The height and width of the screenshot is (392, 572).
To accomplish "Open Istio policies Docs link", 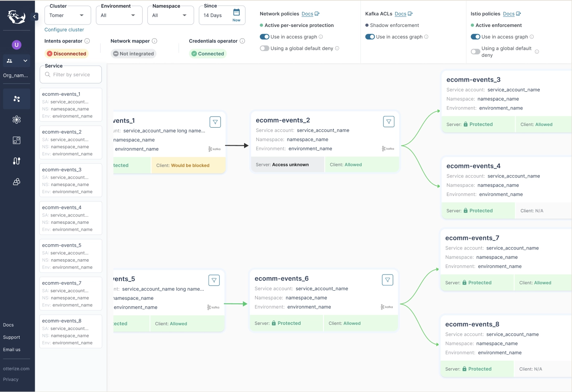I will [512, 14].
